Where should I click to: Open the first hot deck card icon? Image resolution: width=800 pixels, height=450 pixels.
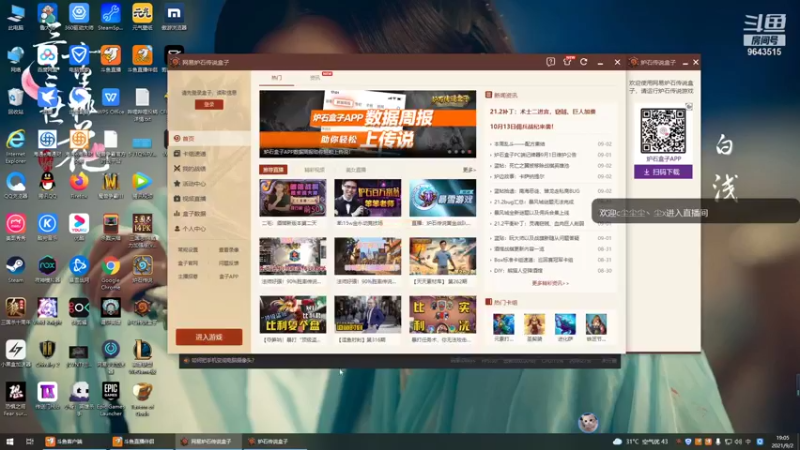[x=504, y=324]
